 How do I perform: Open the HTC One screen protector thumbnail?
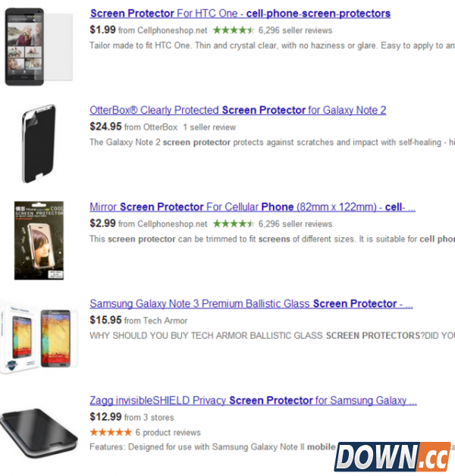[x=39, y=46]
